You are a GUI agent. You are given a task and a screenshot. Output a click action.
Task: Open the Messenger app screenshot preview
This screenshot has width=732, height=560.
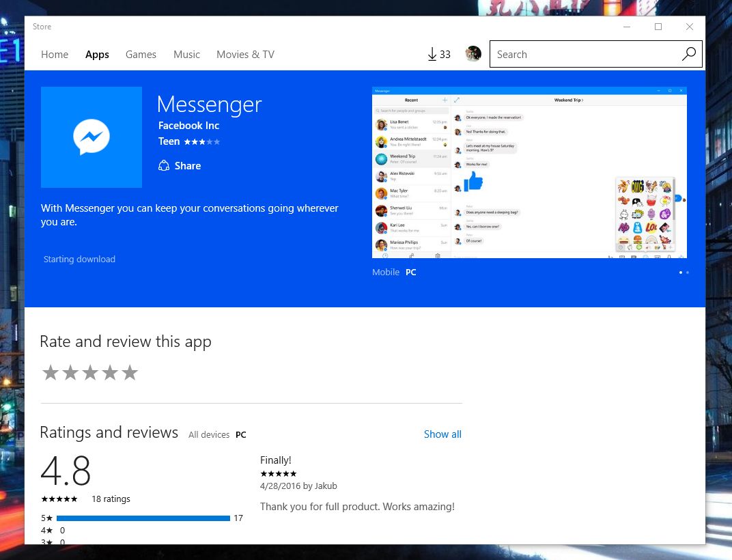529,172
